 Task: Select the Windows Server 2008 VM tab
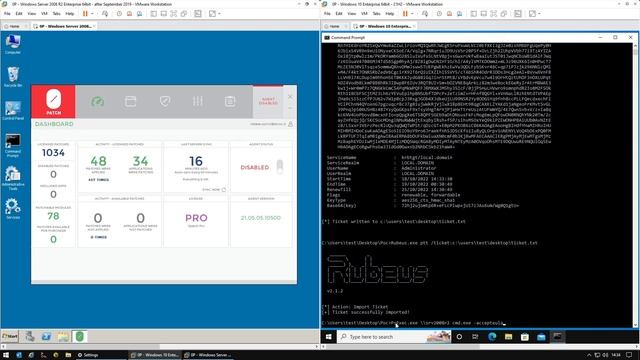64,26
